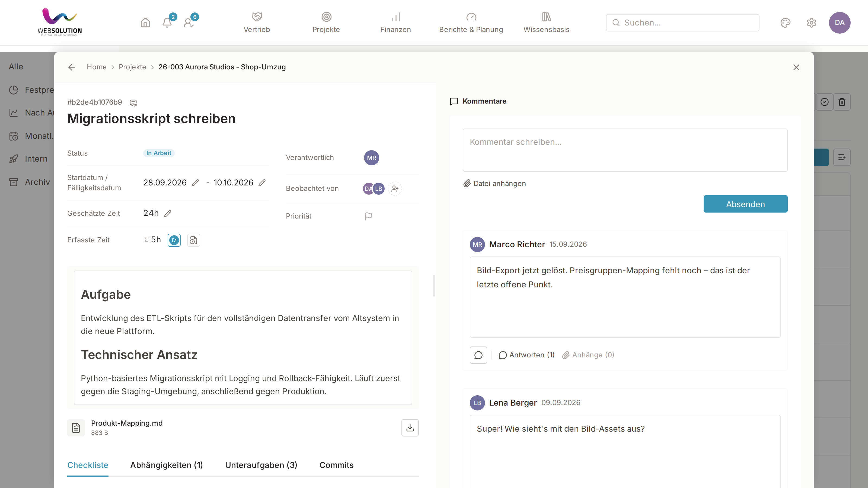
Task: Edit the start date 28.09.2026
Action: coord(195,183)
